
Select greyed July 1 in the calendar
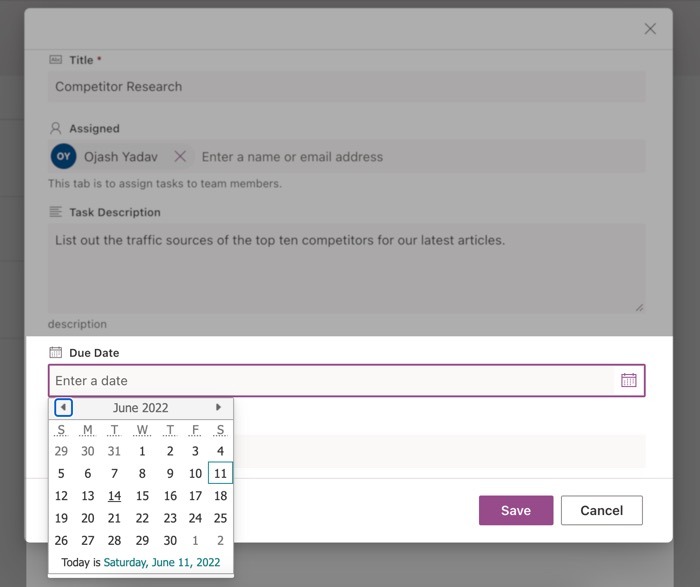(195, 540)
